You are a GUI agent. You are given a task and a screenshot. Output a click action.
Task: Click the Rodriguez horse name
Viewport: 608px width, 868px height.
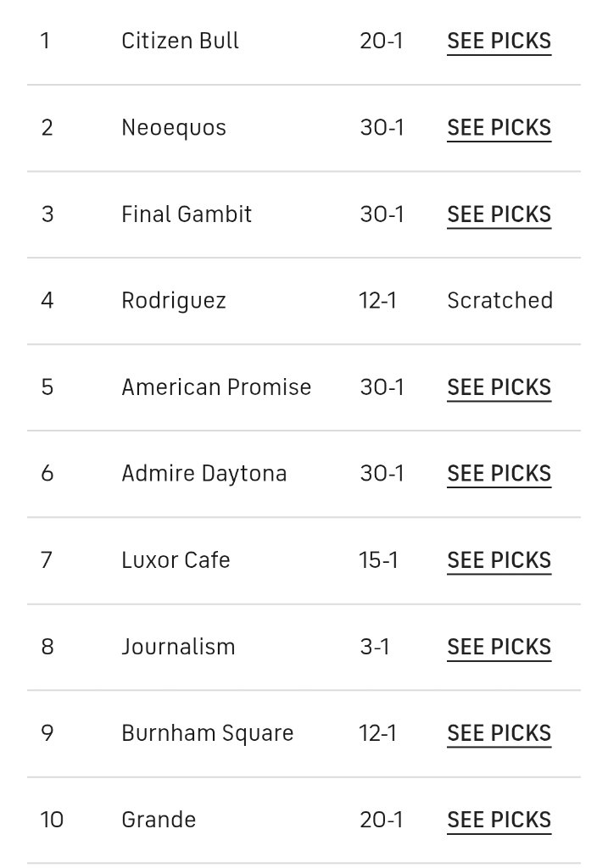[x=174, y=300]
